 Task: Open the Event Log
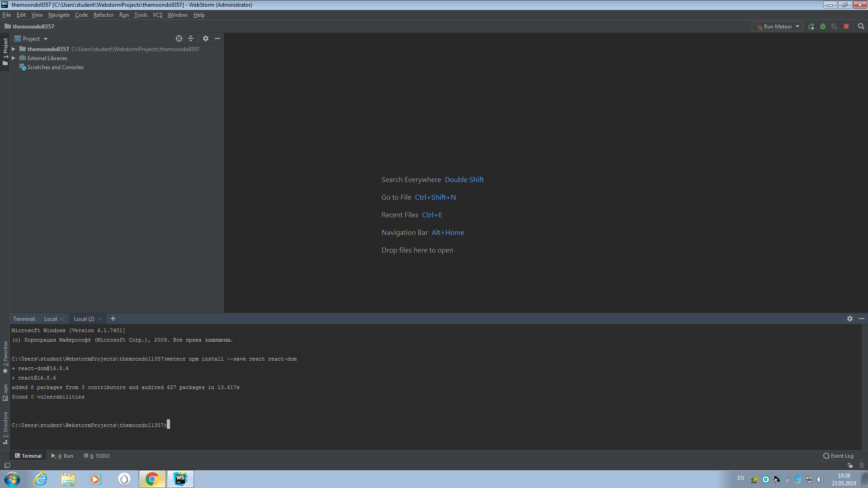(838, 456)
